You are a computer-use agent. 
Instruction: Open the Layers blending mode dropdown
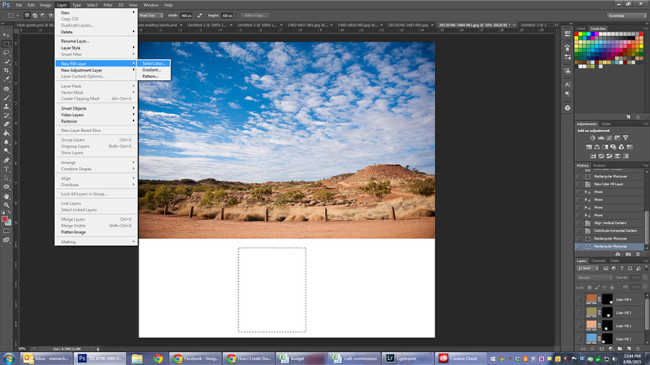(594, 277)
